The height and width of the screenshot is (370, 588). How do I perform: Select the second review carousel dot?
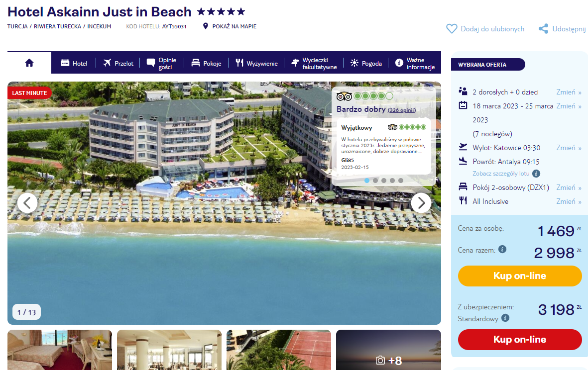(375, 181)
